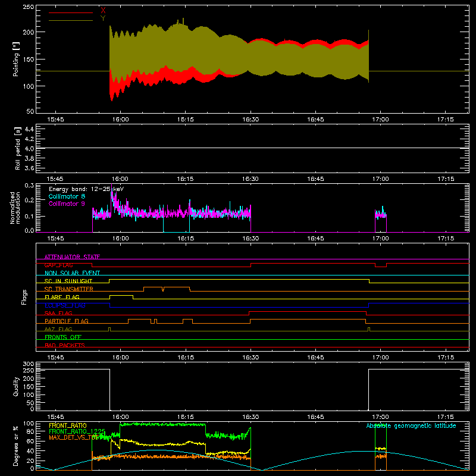This screenshot has height=476, width=476.
Task: Click the 15:45 time label under Pointing plot
Action: pyautogui.click(x=55, y=120)
